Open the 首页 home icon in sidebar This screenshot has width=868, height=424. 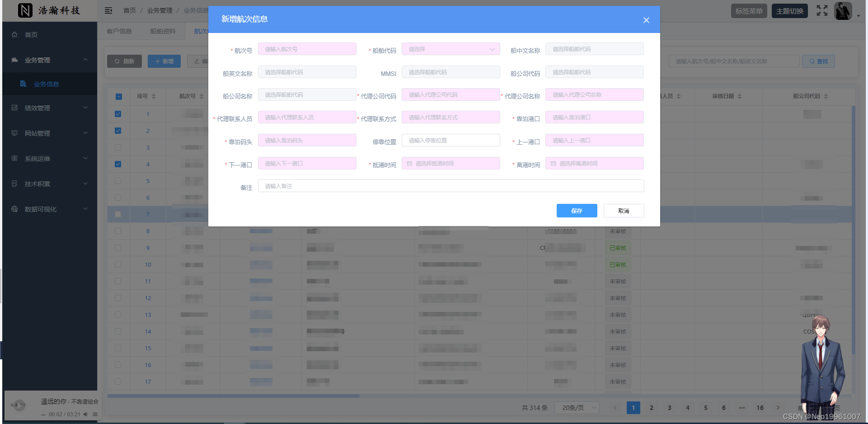click(x=14, y=34)
